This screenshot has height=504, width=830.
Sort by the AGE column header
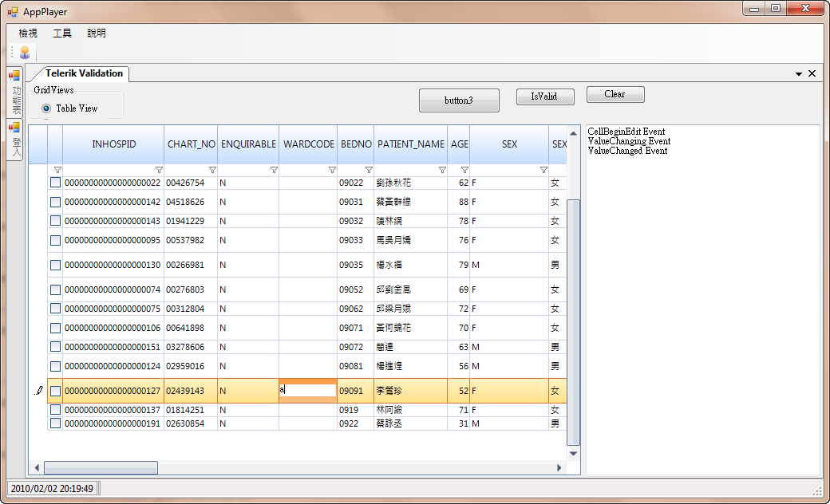pos(459,144)
